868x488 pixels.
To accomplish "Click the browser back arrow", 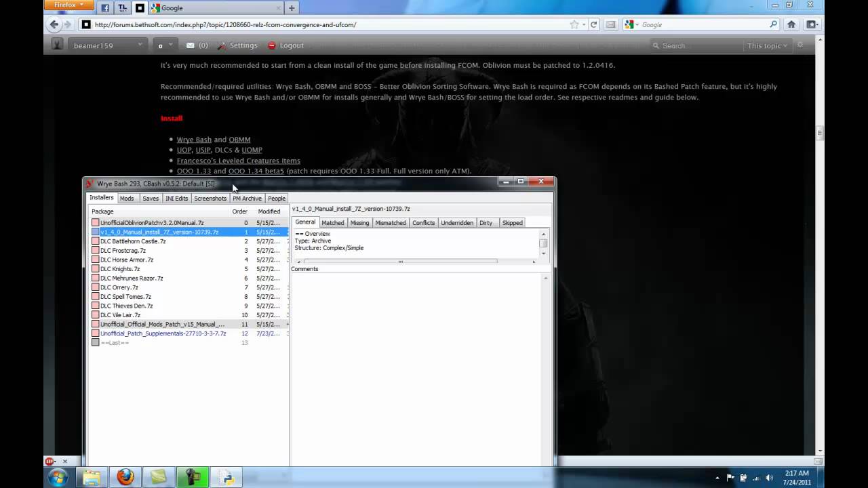I will [54, 24].
